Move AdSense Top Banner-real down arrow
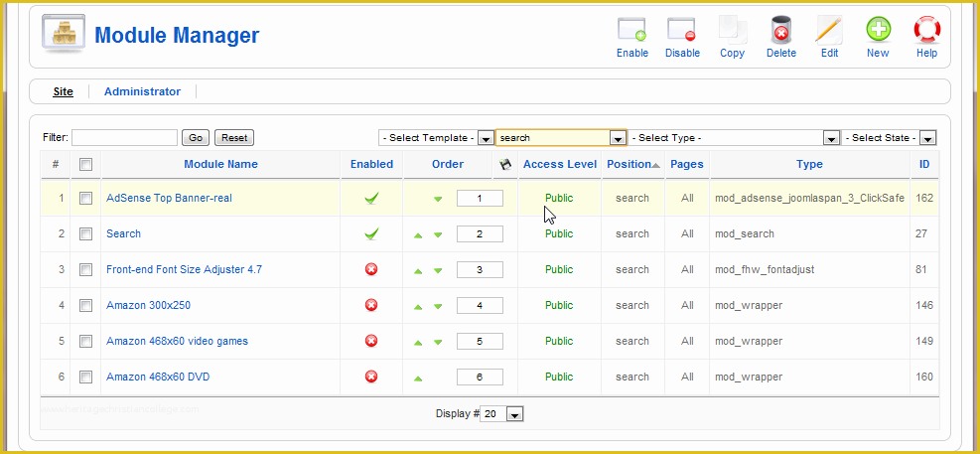The width and height of the screenshot is (980, 454). [438, 199]
